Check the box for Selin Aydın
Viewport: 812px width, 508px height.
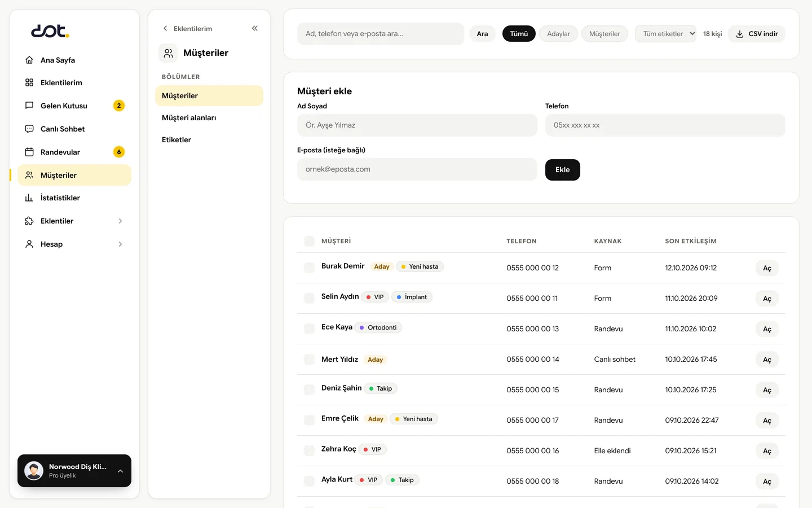(309, 298)
